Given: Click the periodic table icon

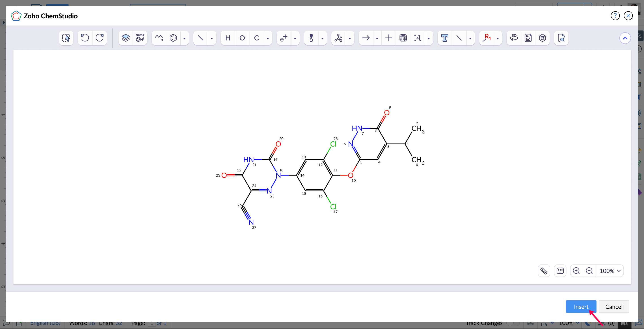Looking at the screenshot, I should [x=403, y=38].
